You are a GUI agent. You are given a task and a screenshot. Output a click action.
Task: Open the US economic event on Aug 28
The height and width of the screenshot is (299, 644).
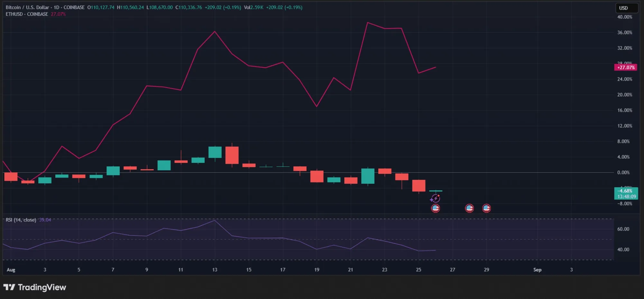pyautogui.click(x=469, y=208)
